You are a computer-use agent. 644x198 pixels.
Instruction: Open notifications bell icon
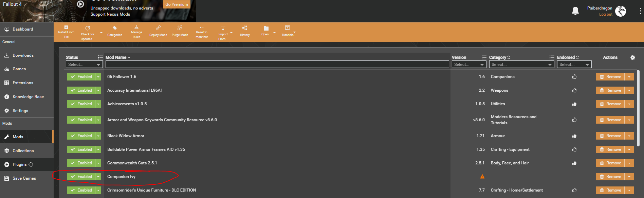575,11
